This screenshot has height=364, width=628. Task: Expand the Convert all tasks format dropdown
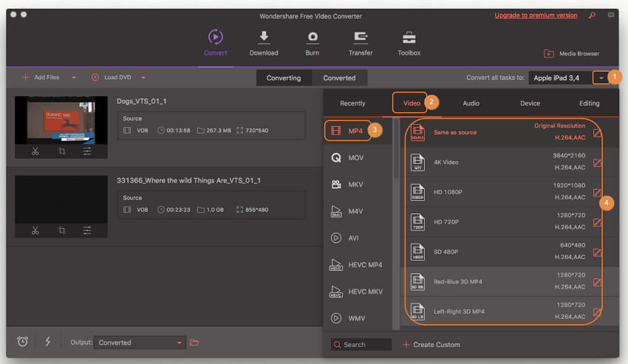(x=602, y=78)
